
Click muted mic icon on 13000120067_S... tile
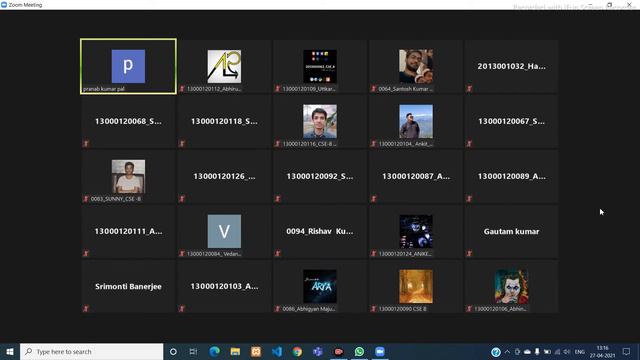[x=469, y=144]
